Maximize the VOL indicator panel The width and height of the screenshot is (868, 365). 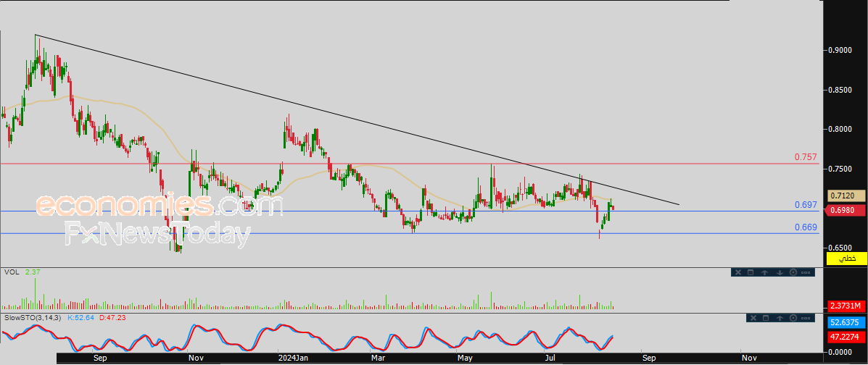click(x=751, y=272)
